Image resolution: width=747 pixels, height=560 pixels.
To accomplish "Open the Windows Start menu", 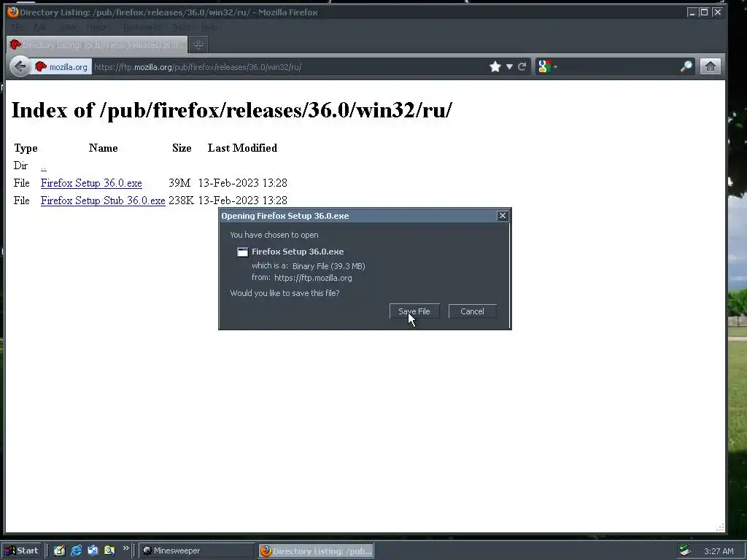I will pyautogui.click(x=21, y=551).
